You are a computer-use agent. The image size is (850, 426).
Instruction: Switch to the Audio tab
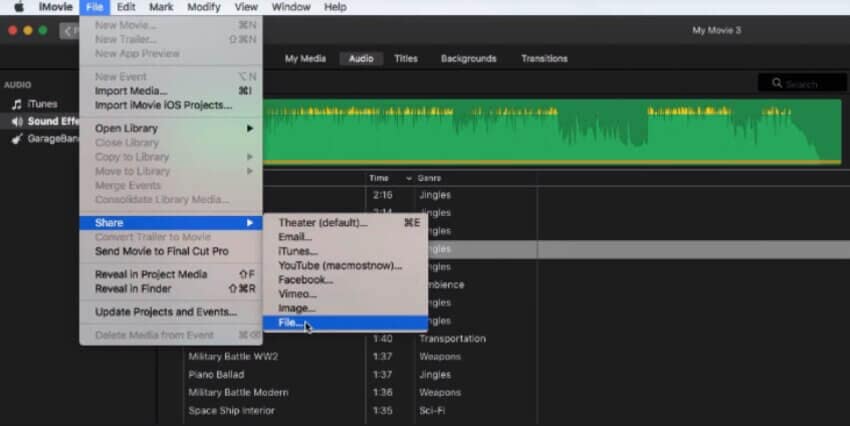click(x=361, y=59)
